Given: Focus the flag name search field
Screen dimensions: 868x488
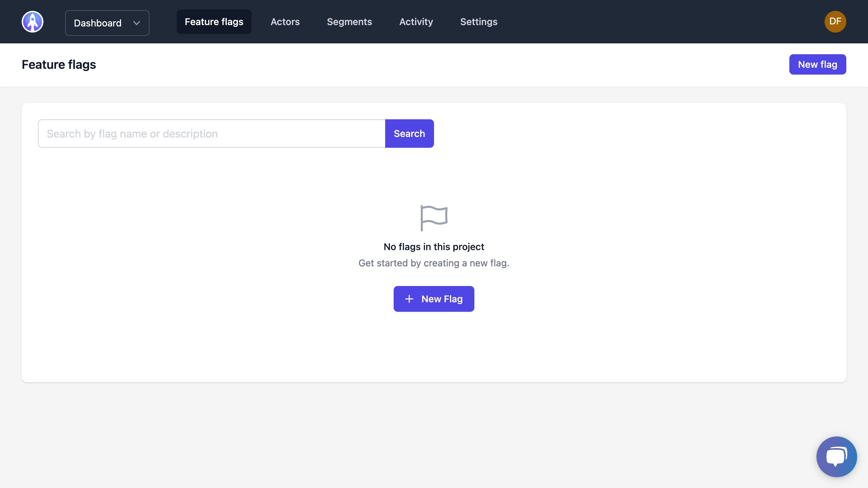Looking at the screenshot, I should click(212, 134).
